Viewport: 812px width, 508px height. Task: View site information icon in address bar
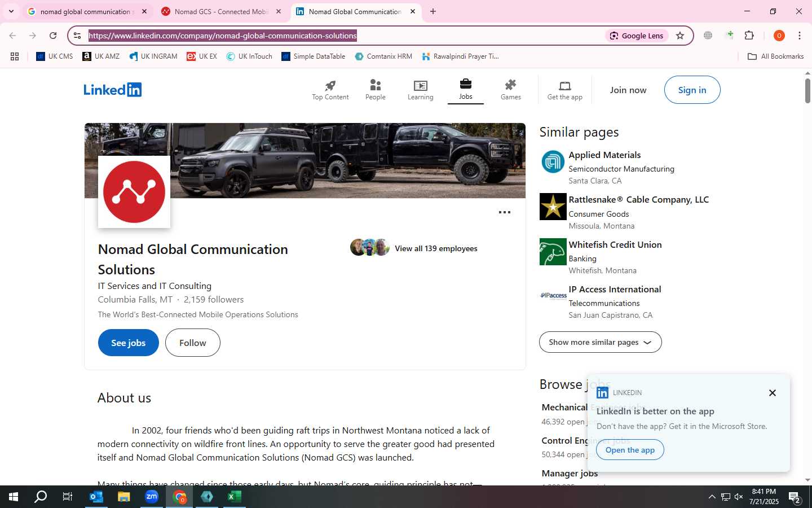pyautogui.click(x=77, y=36)
